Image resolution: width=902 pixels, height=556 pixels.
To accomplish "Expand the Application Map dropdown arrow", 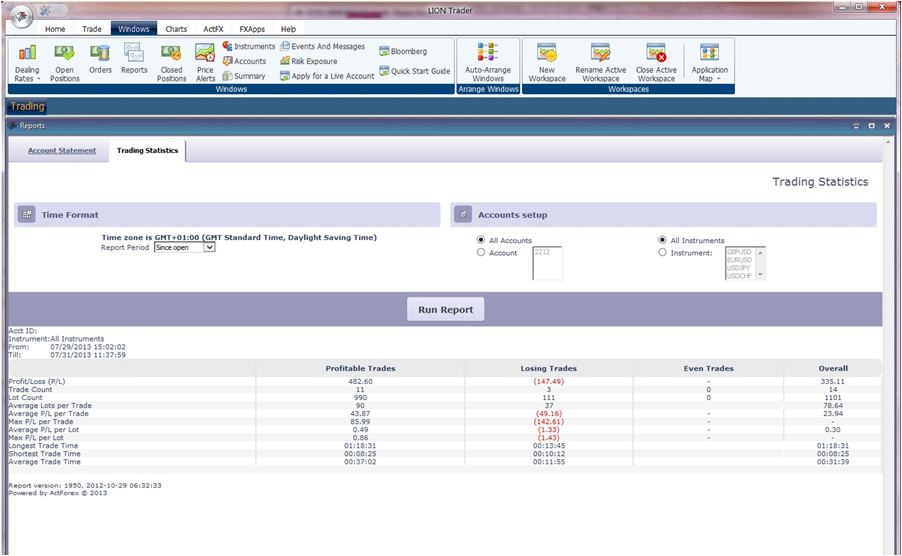I will click(718, 79).
